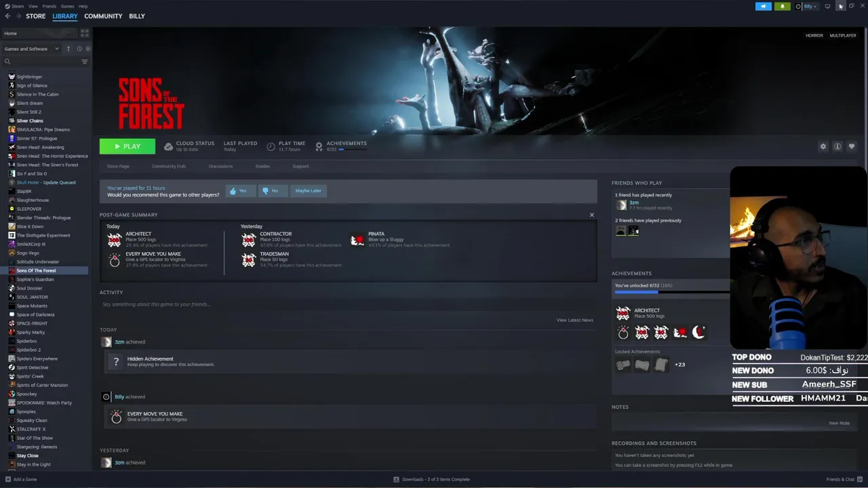Open the BILLY profile tab
Image resolution: width=868 pixels, height=488 pixels.
click(137, 16)
